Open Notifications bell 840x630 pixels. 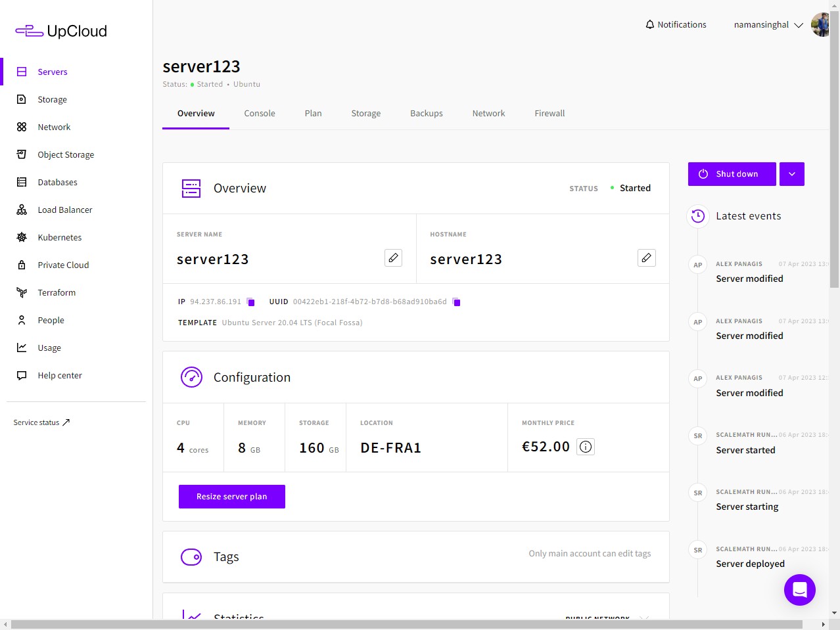pyautogui.click(x=676, y=24)
